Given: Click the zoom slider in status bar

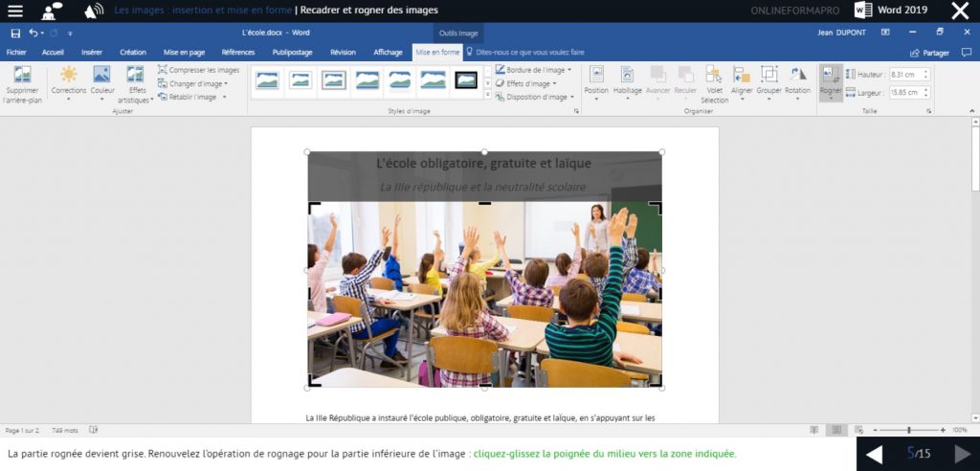Looking at the screenshot, I should [x=908, y=431].
